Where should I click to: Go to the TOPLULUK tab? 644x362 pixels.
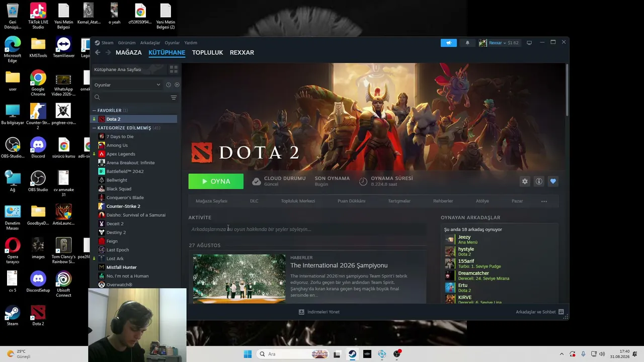click(x=207, y=52)
